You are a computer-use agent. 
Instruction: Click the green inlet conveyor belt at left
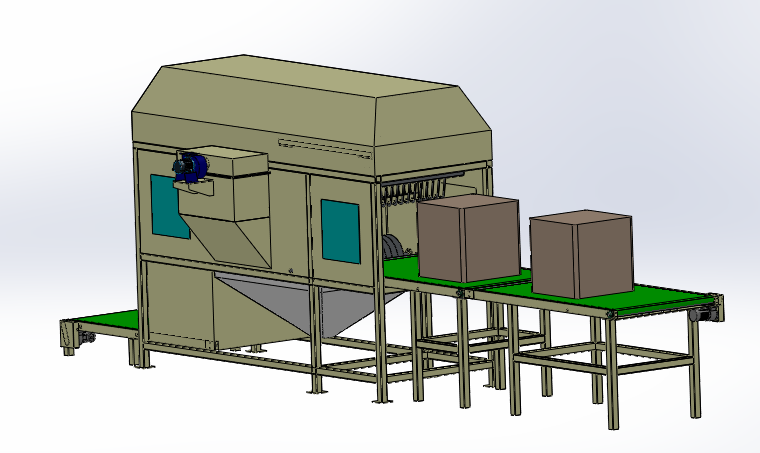(103, 322)
